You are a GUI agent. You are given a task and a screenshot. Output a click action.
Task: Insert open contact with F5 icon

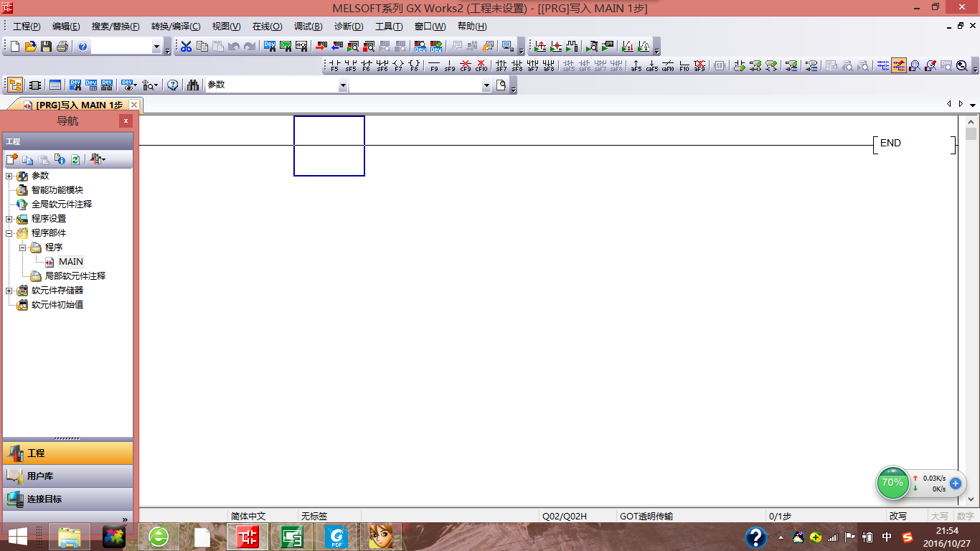[x=334, y=66]
